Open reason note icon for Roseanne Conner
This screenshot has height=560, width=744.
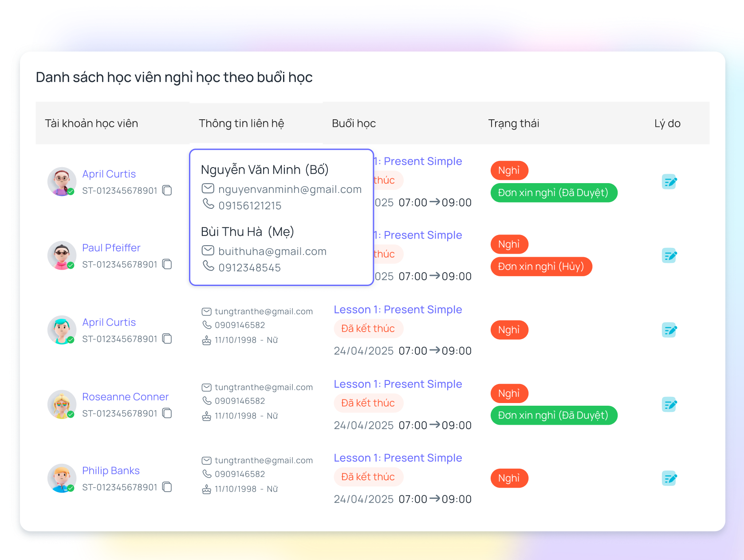click(669, 404)
